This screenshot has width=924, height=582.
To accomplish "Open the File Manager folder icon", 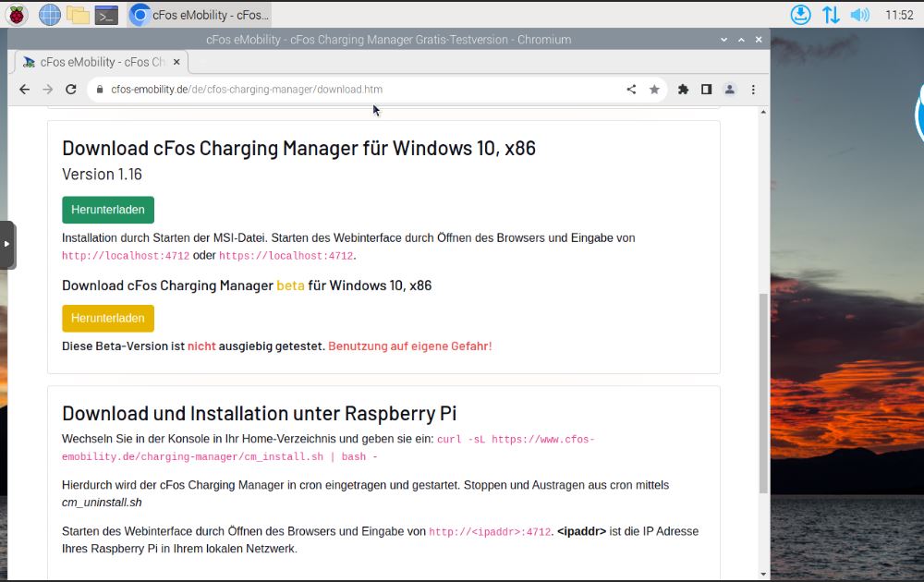I will click(78, 15).
